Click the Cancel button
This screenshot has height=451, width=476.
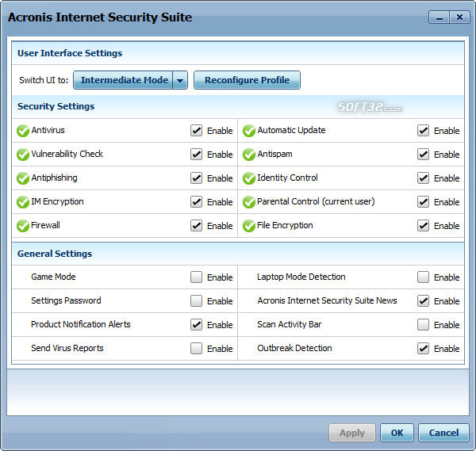(443, 433)
